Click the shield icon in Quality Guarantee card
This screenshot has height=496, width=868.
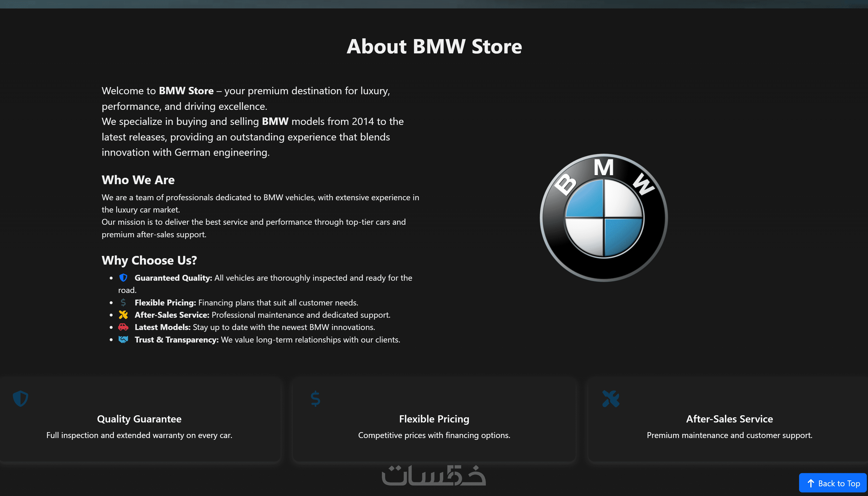20,398
